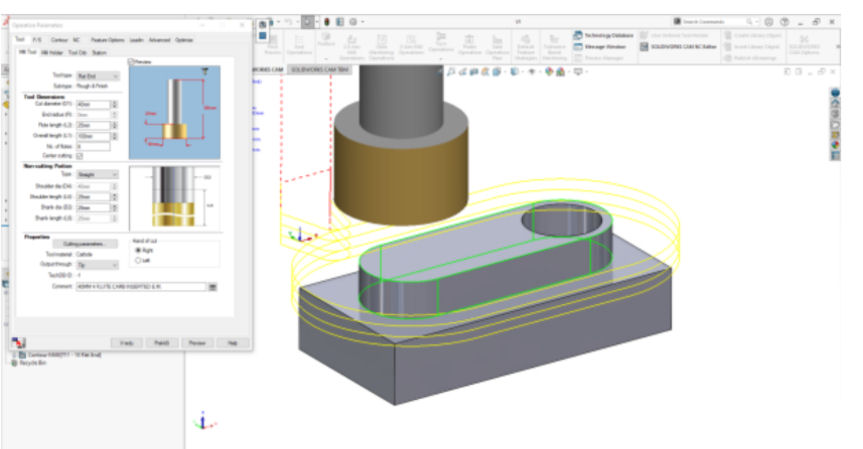Open the Tool type dropdown
Viewport: 863px width, 449px height.
pyautogui.click(x=98, y=74)
